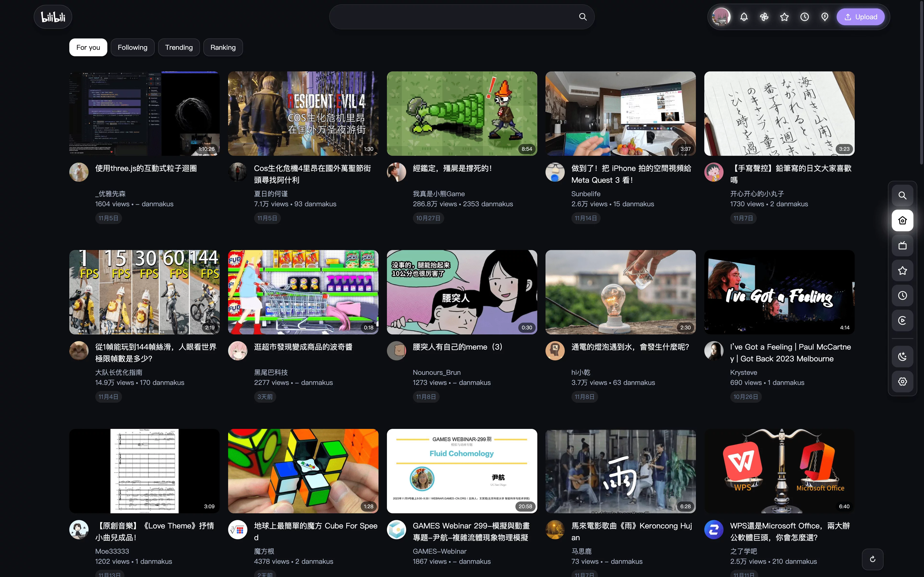Switch to the Following tab
This screenshot has height=577, width=924.
(133, 47)
